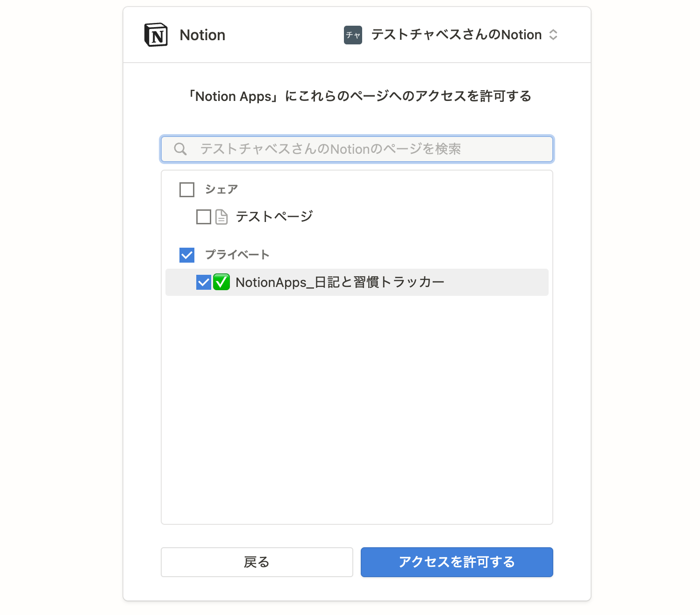
Task: Uncheck NotionApps_日記と習慣トラッカー checkbox
Action: 204,282
